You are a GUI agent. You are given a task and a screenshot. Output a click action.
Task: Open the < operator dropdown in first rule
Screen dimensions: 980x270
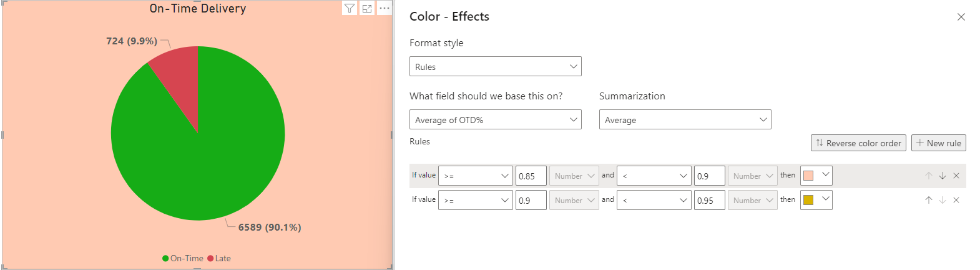point(654,176)
